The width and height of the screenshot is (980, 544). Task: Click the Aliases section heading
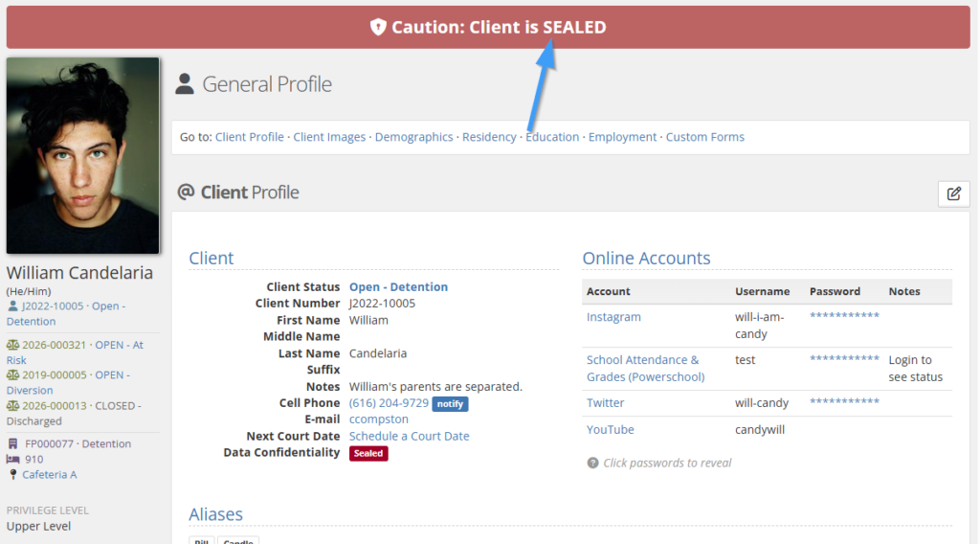pos(215,514)
